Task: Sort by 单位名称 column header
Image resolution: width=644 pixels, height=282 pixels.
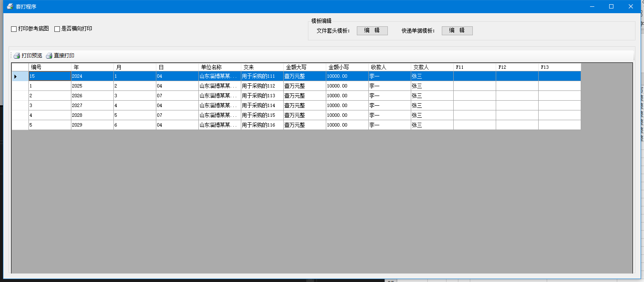Action: coord(220,67)
